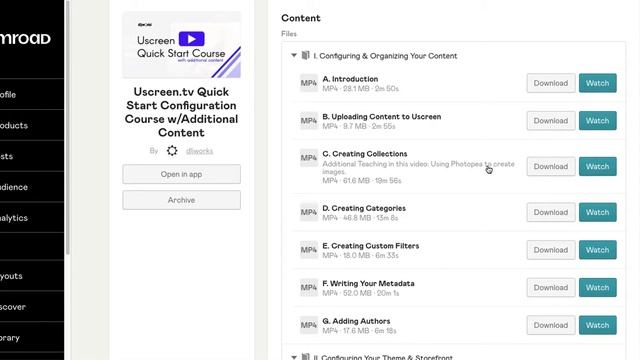Click the Files label under Content
Screen dimensions: 640x360
(x=289, y=34)
